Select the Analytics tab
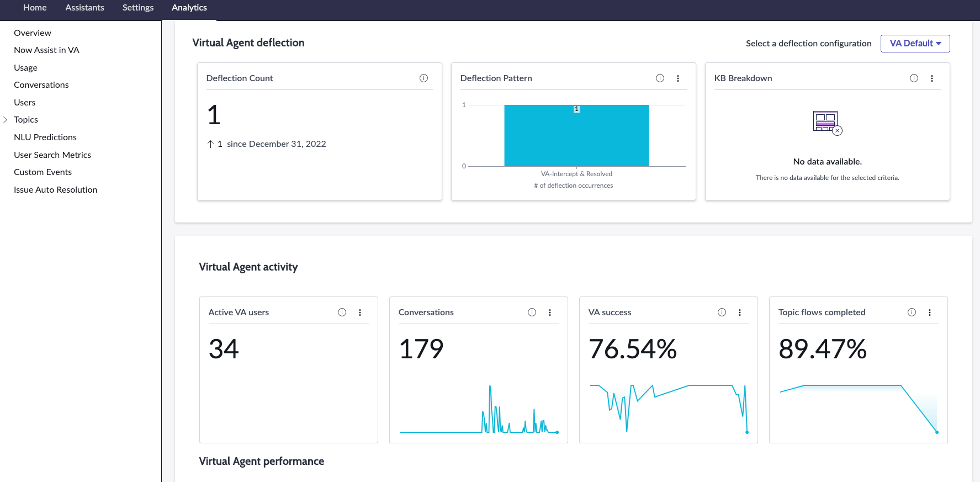 click(189, 8)
